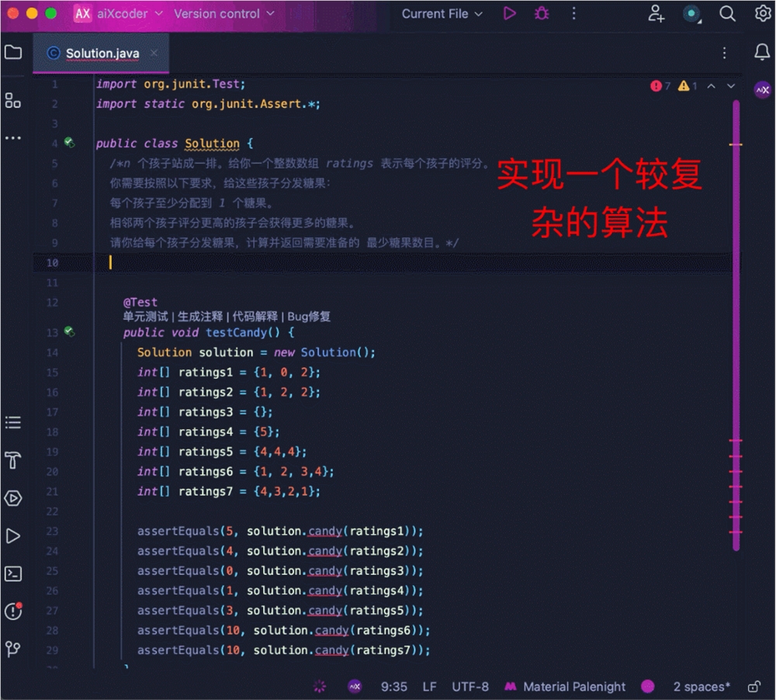Image resolution: width=776 pixels, height=700 pixels.
Task: Select the Build hammer icon
Action: (x=13, y=460)
